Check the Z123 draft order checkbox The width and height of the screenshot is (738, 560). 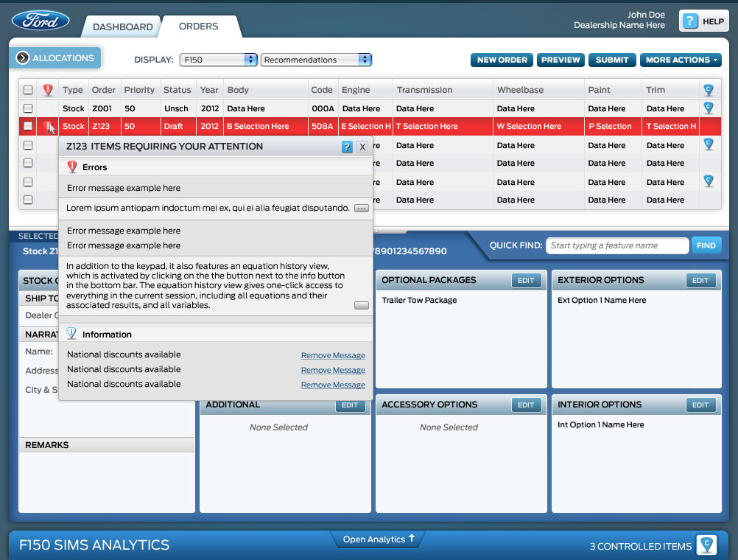tap(28, 126)
